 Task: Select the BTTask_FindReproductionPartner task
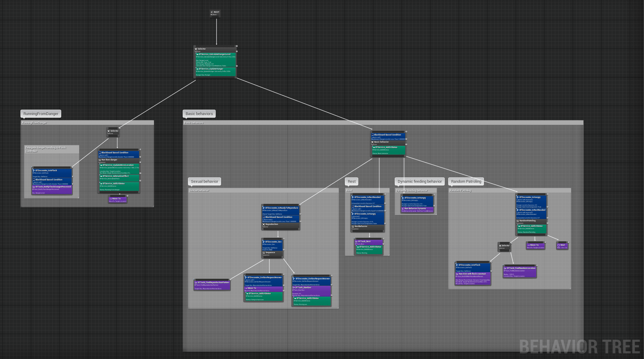pyautogui.click(x=212, y=285)
